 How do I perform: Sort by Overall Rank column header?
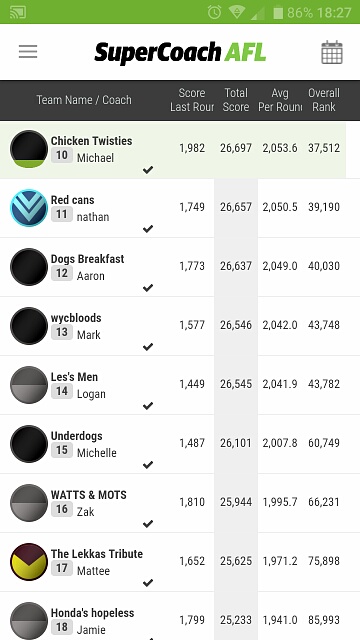point(324,100)
